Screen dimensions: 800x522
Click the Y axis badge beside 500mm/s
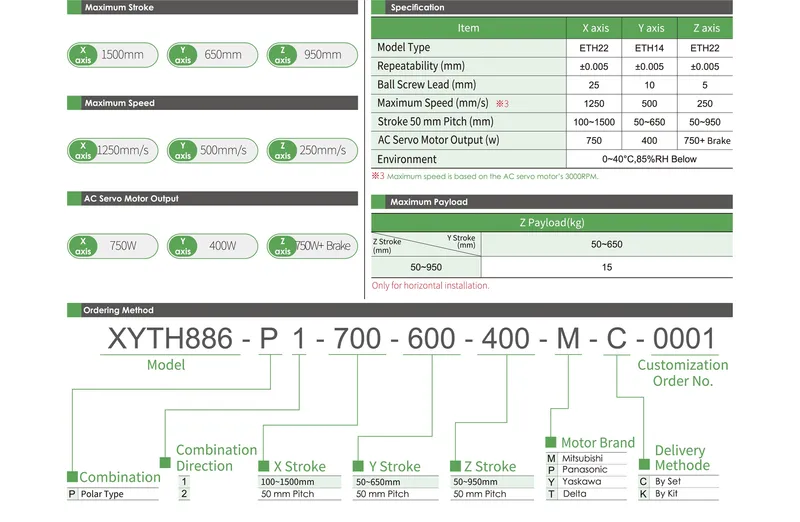point(183,151)
